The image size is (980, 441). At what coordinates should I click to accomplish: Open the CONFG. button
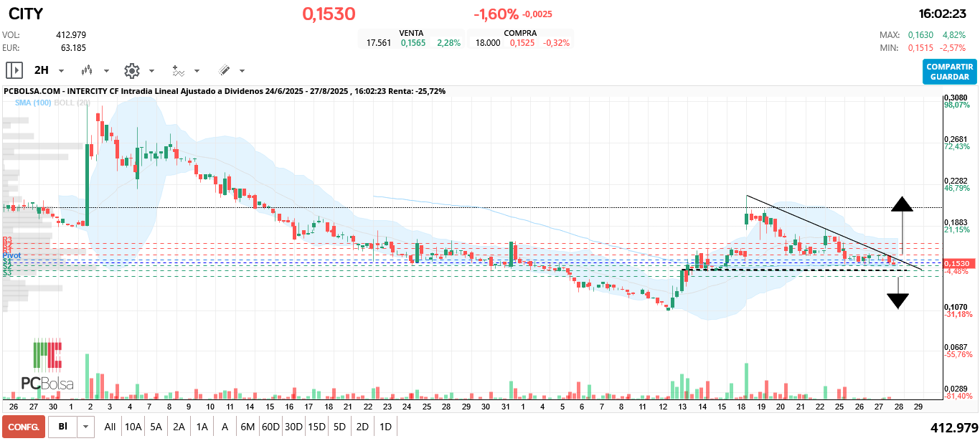click(x=23, y=427)
